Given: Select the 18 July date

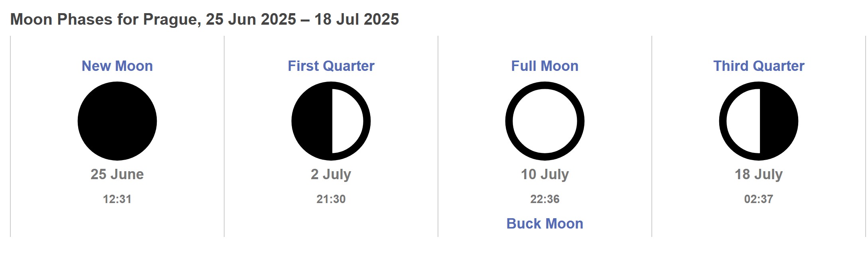Looking at the screenshot, I should point(759,174).
